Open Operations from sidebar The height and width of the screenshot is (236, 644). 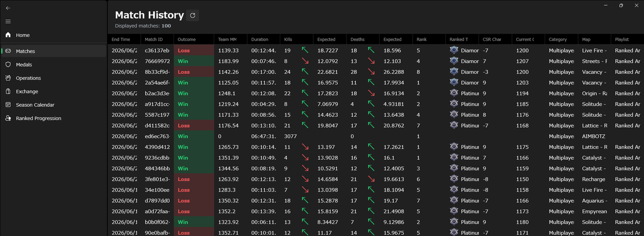(x=53, y=78)
